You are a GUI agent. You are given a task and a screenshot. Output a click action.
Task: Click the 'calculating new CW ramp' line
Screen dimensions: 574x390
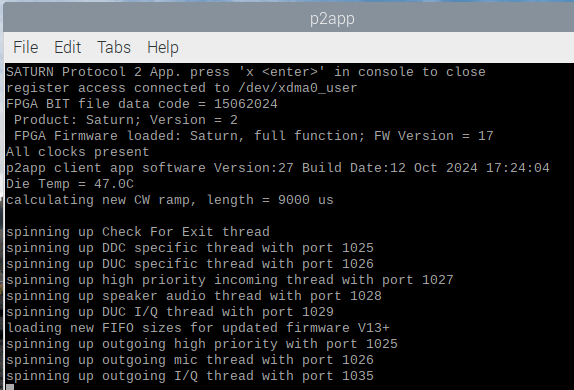(170, 200)
